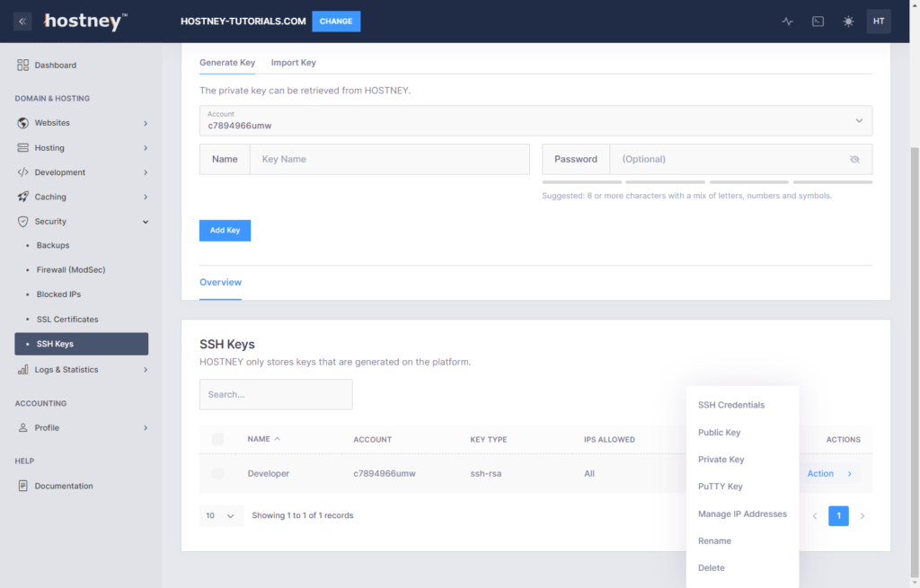Select Manage IP Addresses from the menu
The height and width of the screenshot is (588, 920).
pyautogui.click(x=742, y=513)
